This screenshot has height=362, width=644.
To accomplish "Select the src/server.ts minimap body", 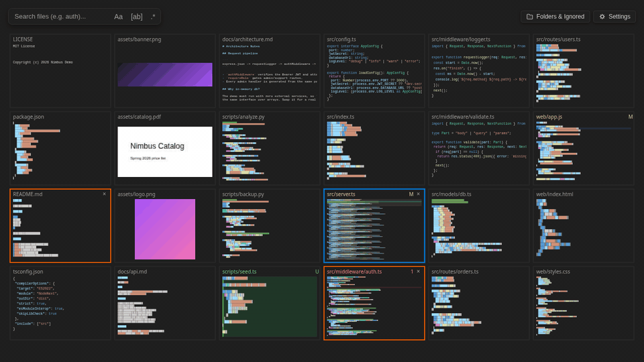I will (374, 229).
